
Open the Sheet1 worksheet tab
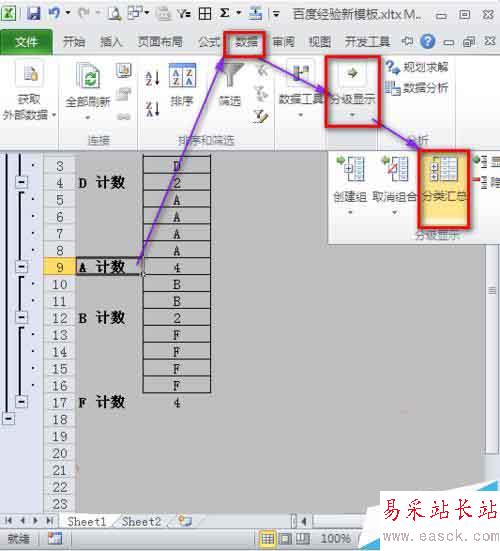[x=86, y=521]
